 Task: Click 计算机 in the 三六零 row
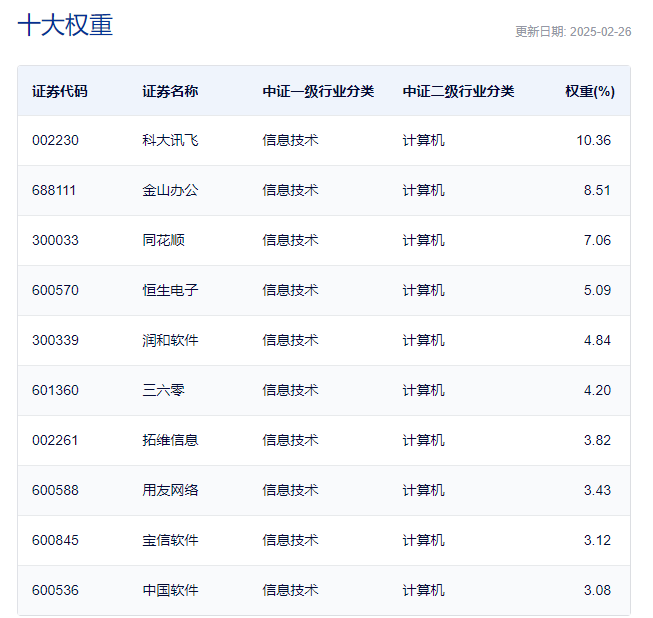(423, 390)
